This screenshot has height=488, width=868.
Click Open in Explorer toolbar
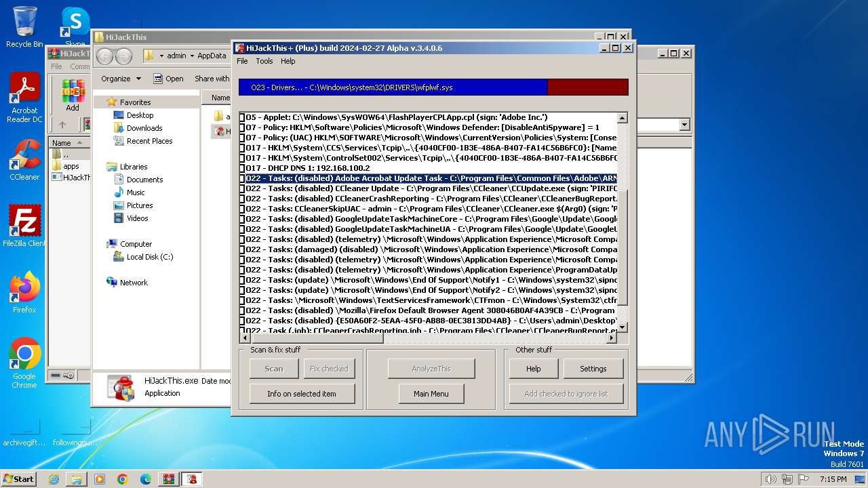168,79
